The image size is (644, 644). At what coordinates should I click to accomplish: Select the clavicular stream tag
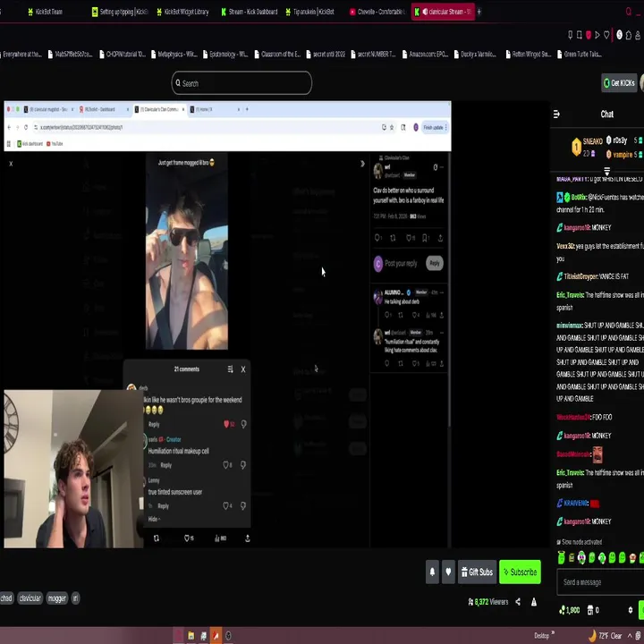(30, 598)
